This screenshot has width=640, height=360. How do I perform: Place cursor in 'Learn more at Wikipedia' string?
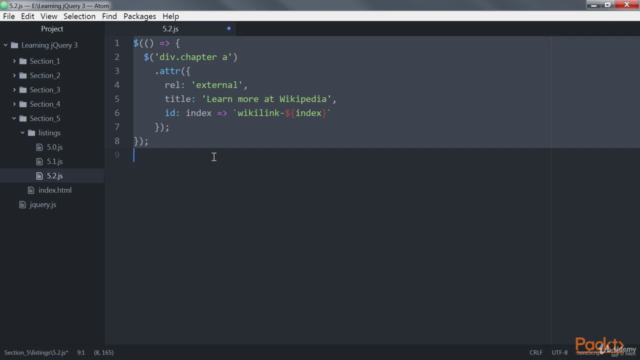[267, 99]
